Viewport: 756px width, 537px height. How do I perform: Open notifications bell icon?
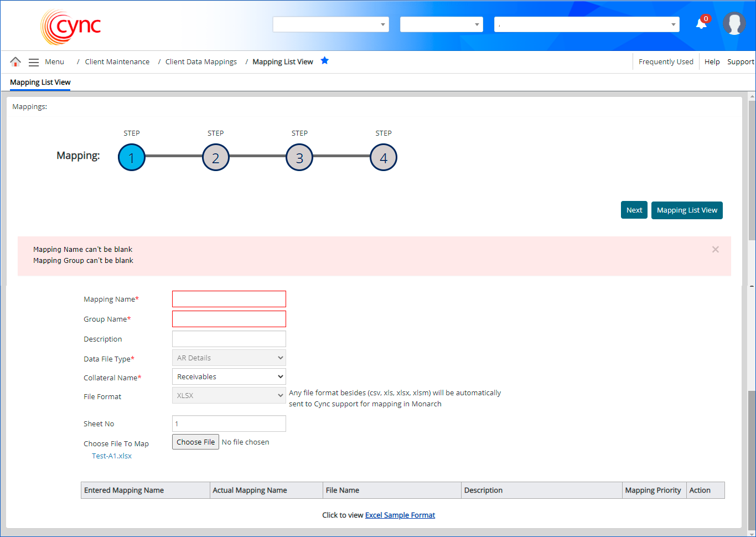tap(701, 24)
